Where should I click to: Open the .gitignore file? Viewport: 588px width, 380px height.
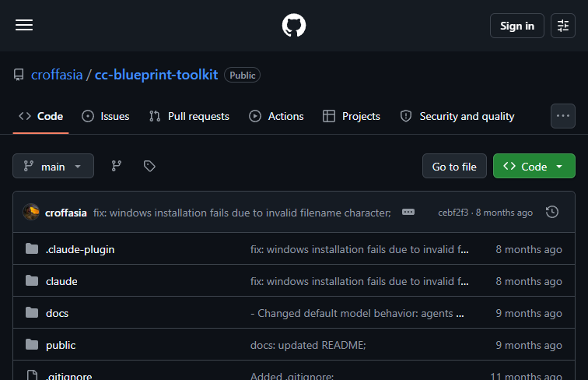pyautogui.click(x=69, y=376)
